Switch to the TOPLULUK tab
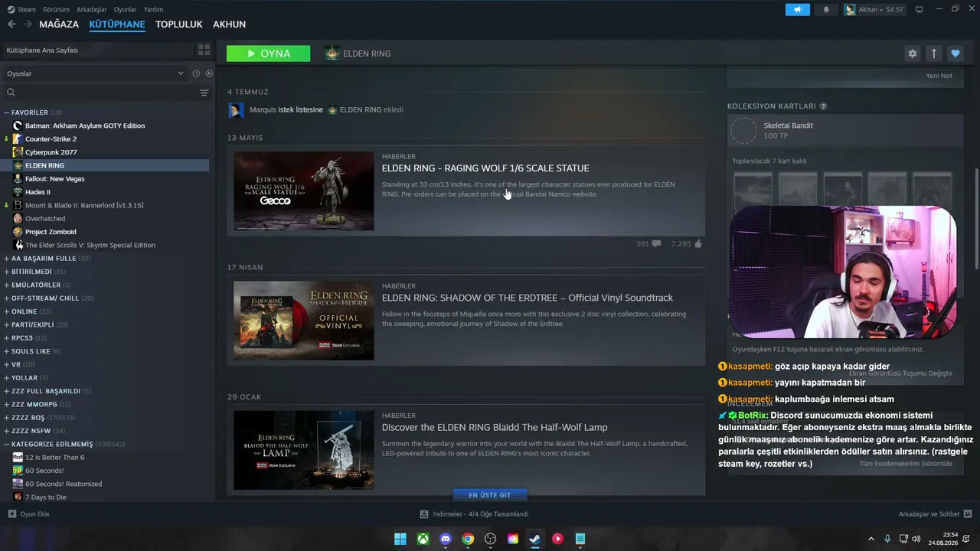Screen dimensions: 980x551 pos(179,24)
